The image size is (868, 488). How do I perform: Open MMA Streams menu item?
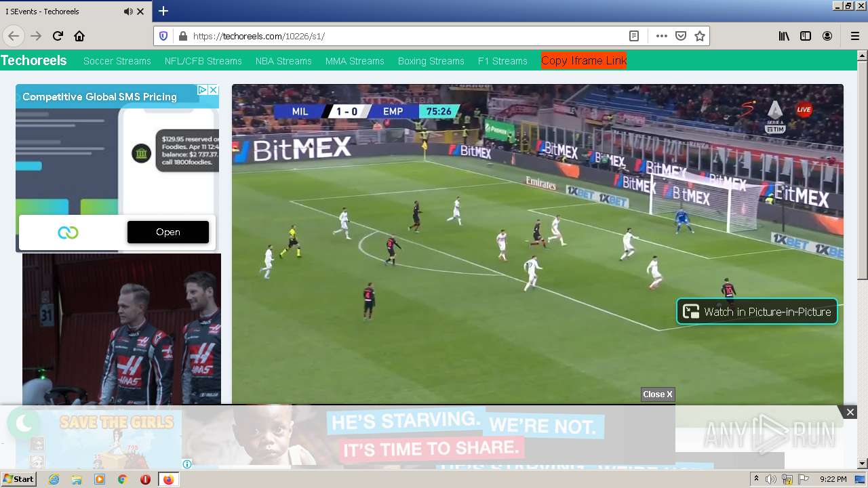tap(355, 61)
